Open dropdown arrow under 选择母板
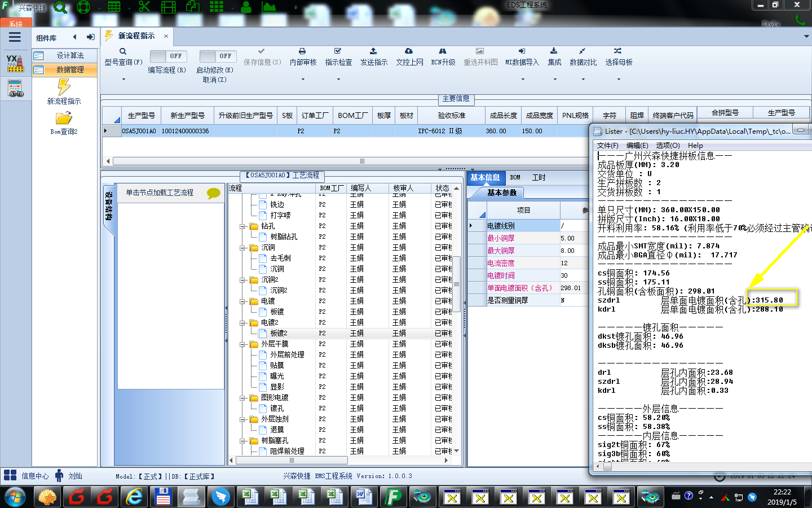Screen dimensions: 812x508 point(619,80)
